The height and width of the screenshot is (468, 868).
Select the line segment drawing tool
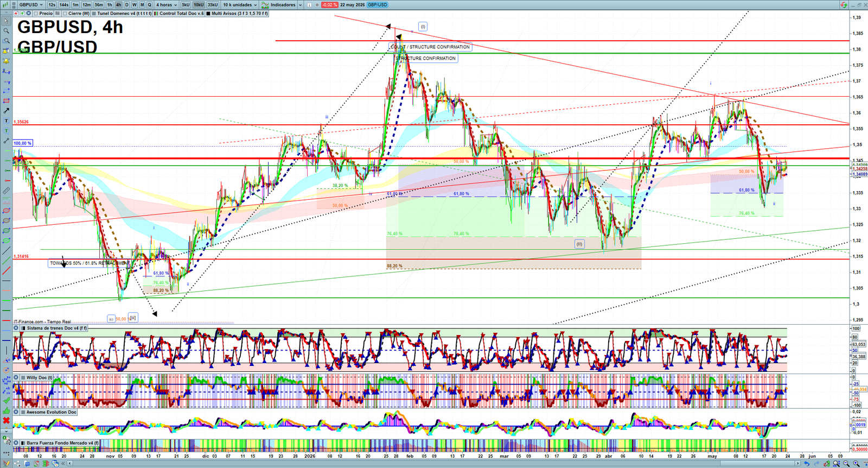7,141
